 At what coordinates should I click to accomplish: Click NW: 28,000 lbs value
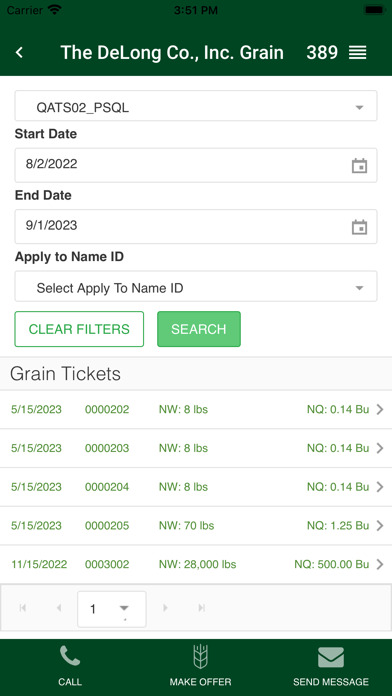tap(198, 564)
